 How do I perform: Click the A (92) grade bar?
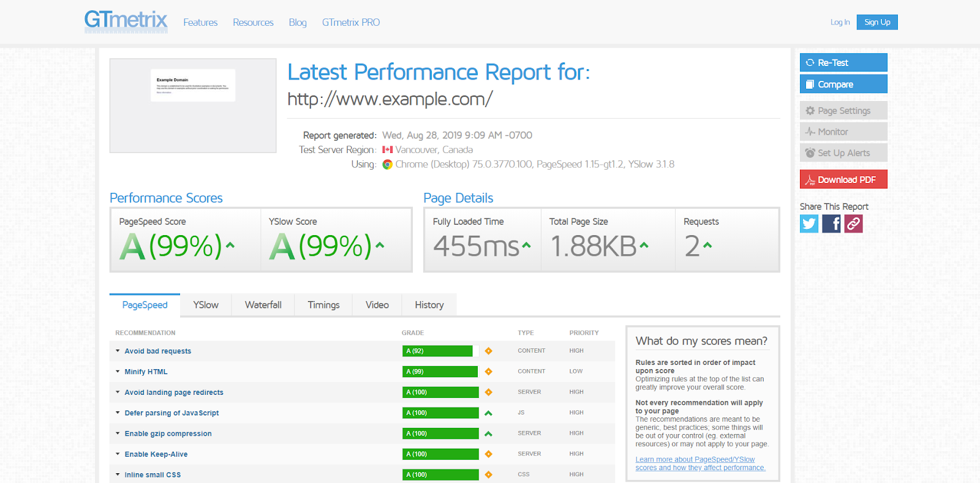[437, 351]
